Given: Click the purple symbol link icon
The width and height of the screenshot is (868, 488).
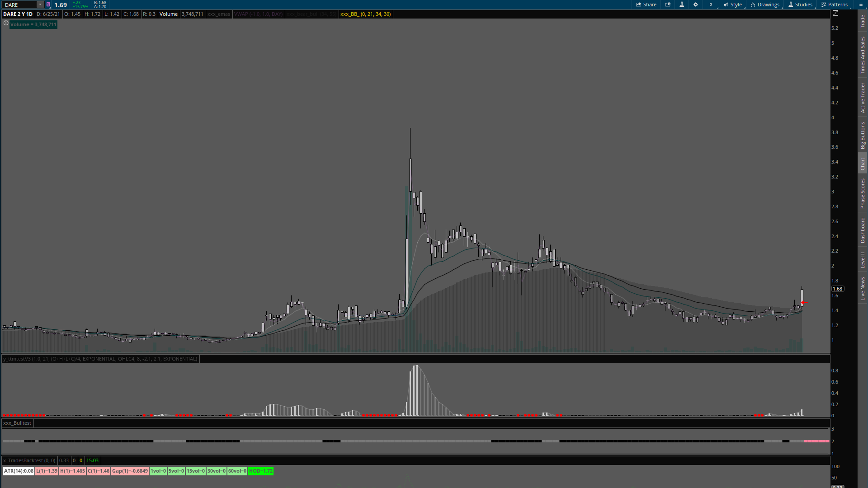Looking at the screenshot, I should tap(48, 5).
